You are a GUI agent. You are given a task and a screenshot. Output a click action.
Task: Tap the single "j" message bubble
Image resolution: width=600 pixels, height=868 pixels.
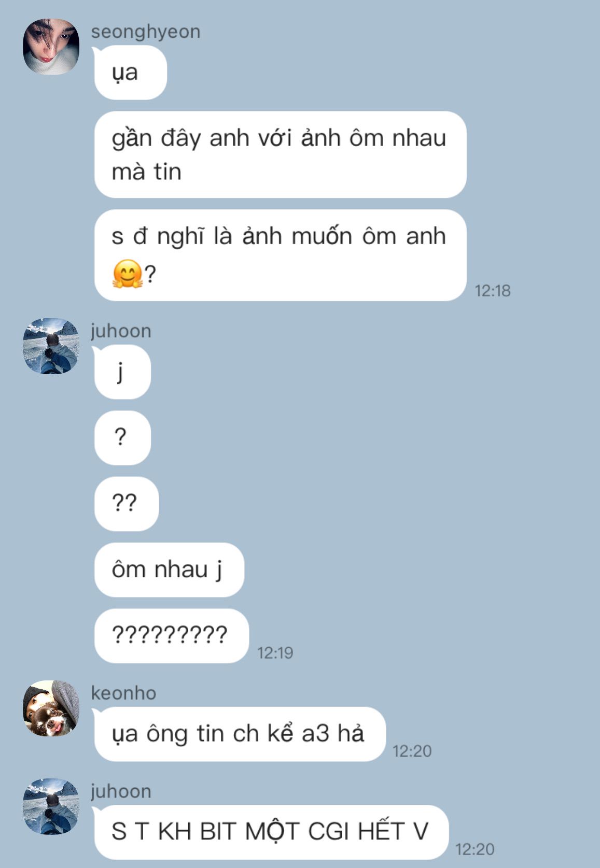[122, 372]
